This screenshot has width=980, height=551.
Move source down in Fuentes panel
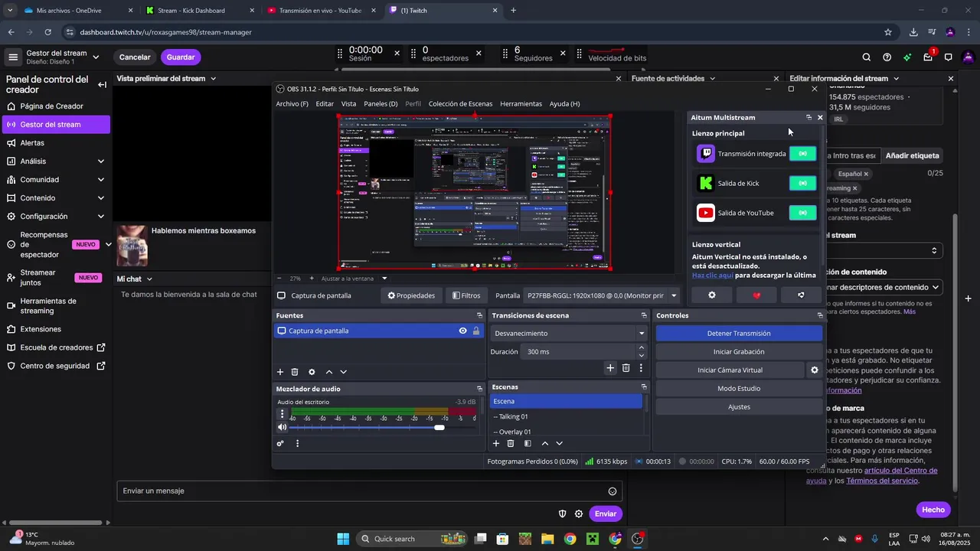coord(344,372)
